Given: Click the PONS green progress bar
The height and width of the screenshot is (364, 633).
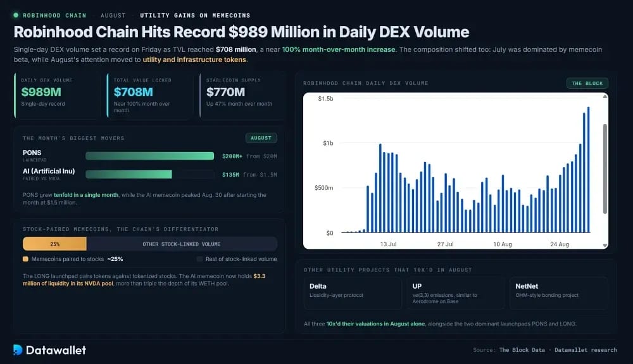Looking at the screenshot, I should tap(150, 156).
